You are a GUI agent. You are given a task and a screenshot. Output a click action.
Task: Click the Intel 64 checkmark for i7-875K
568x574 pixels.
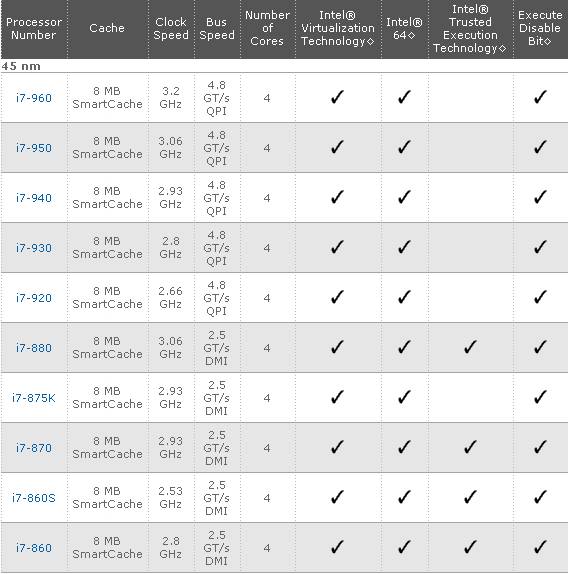click(x=404, y=397)
